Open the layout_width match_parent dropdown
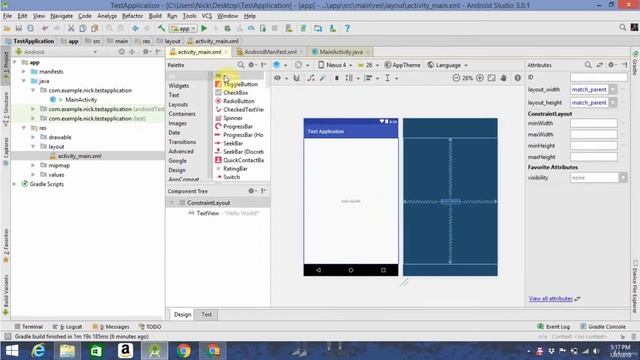640x360 pixels. [613, 89]
